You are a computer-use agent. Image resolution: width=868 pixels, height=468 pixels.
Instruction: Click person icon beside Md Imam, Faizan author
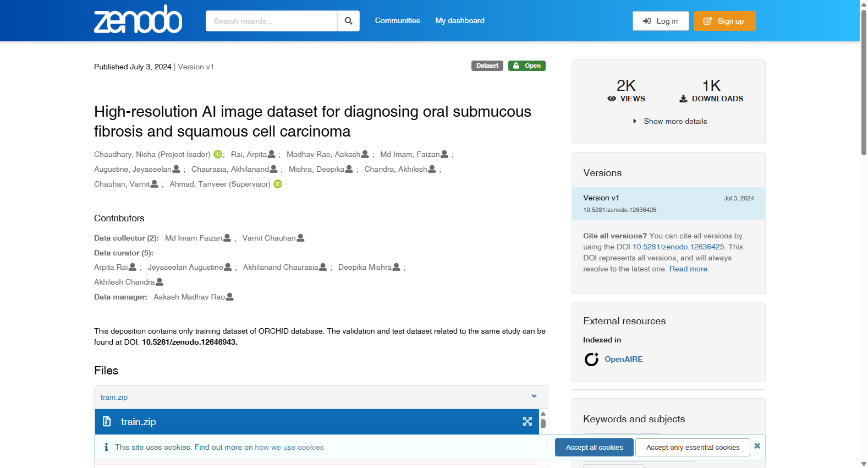click(x=444, y=154)
